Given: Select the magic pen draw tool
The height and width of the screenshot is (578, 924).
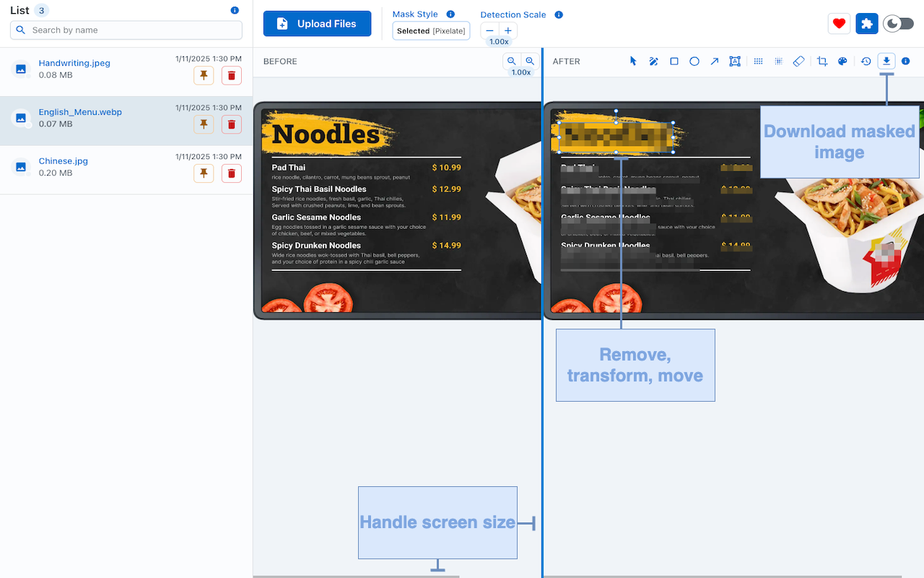Looking at the screenshot, I should pyautogui.click(x=653, y=61).
